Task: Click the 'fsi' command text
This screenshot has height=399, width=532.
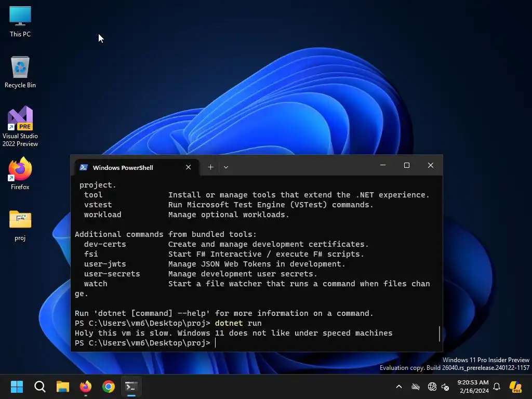Action: click(x=91, y=254)
